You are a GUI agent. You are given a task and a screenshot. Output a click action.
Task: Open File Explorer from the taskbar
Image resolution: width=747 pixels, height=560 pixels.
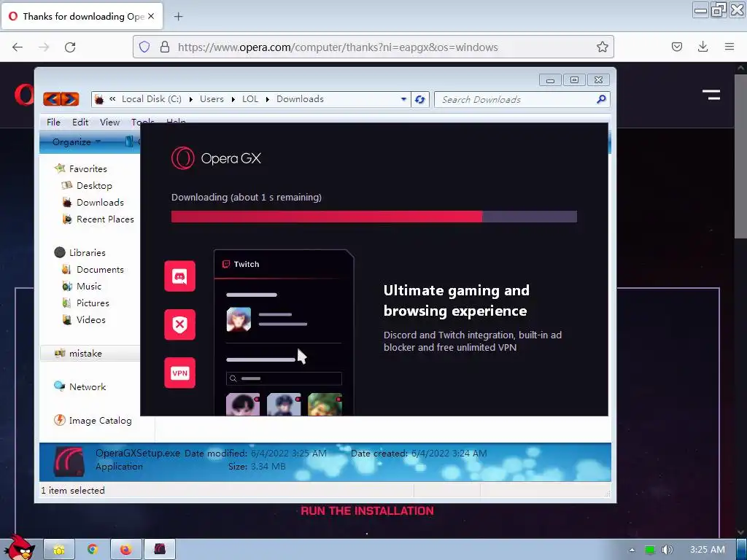point(59,550)
